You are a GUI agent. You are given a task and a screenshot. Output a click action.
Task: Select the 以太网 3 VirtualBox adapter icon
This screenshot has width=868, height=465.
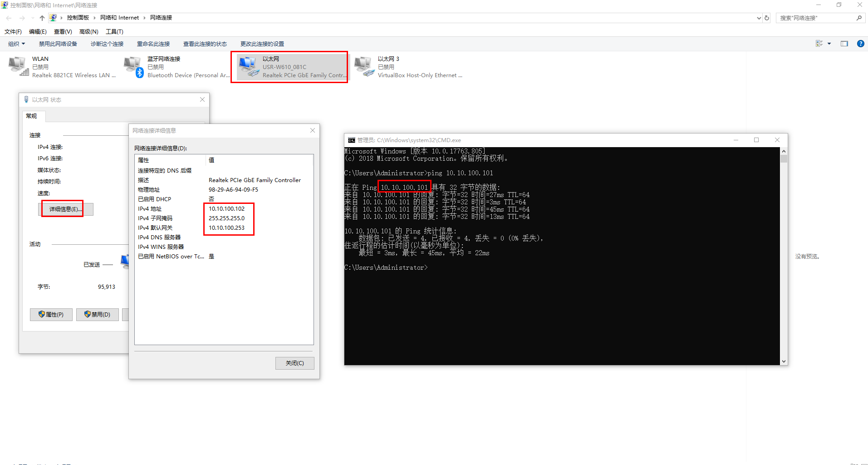tap(364, 66)
